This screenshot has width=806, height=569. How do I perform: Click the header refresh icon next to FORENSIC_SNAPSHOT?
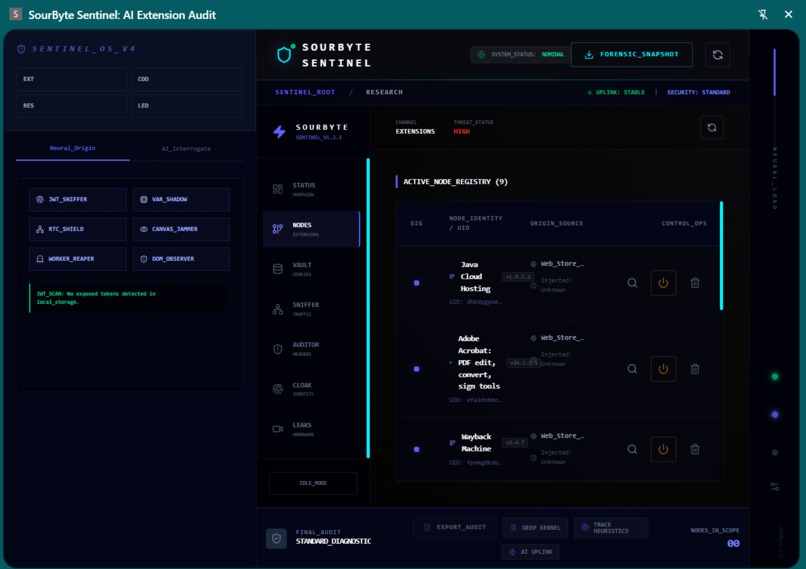coord(718,54)
